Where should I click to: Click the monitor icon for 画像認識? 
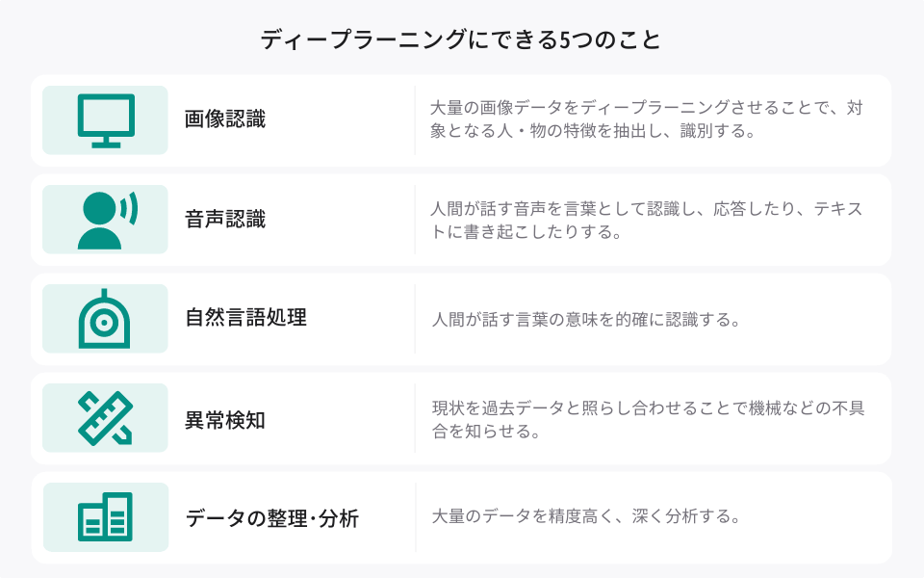coord(106,120)
